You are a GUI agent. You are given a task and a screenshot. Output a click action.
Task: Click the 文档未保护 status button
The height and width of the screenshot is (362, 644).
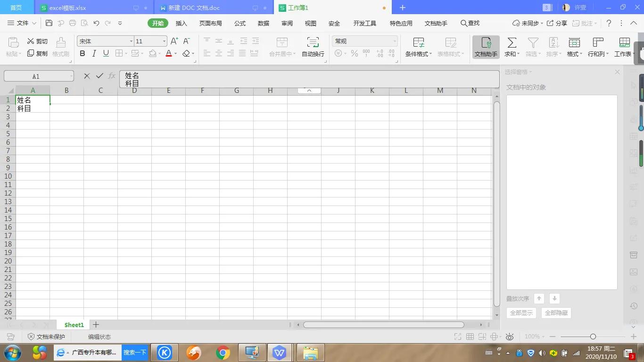click(x=46, y=337)
